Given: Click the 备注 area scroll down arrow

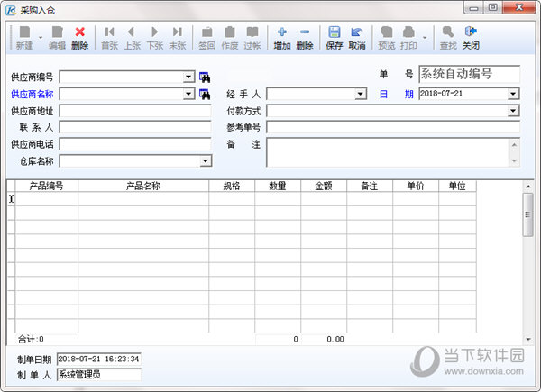Looking at the screenshot, I should point(515,160).
